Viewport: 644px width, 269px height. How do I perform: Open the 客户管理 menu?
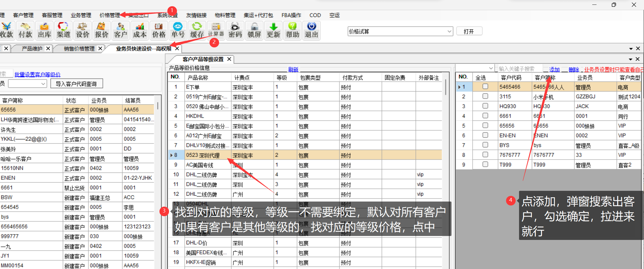pos(23,15)
